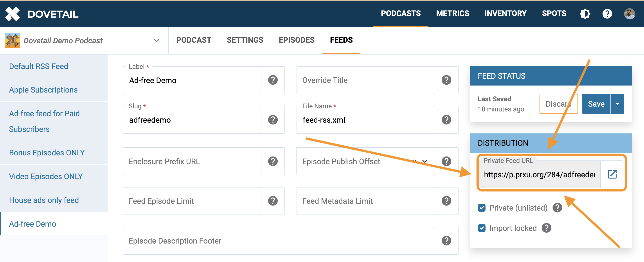Click help icon for Enclosure Prefix URL
This screenshot has height=262, width=644.
coord(273,161)
